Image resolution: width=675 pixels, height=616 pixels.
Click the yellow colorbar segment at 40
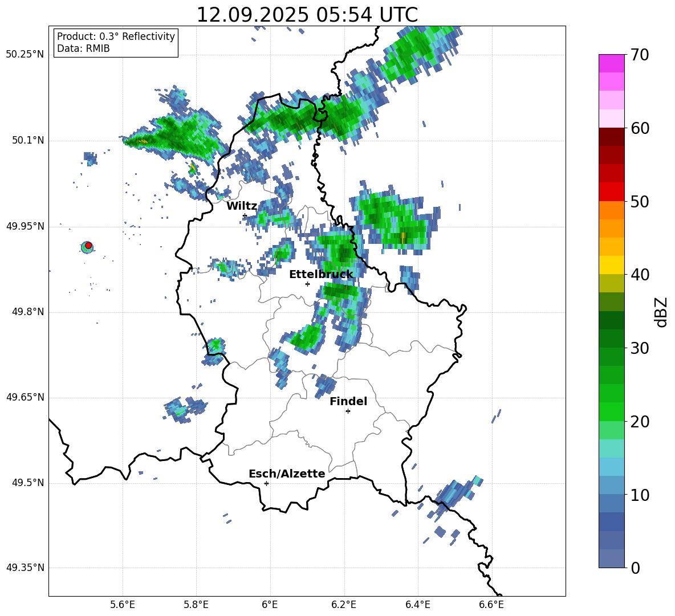point(611,265)
